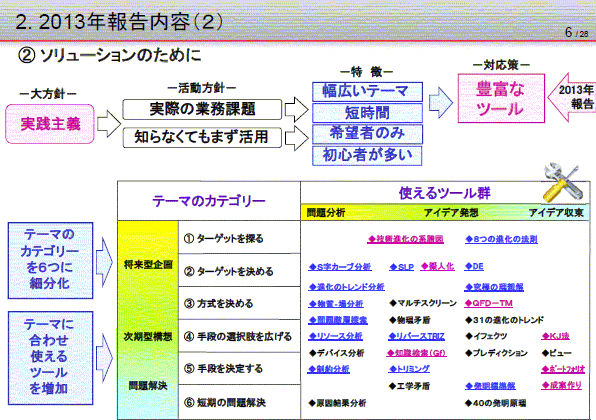Follow the SLP link
The image size is (596, 420).
coord(401,267)
